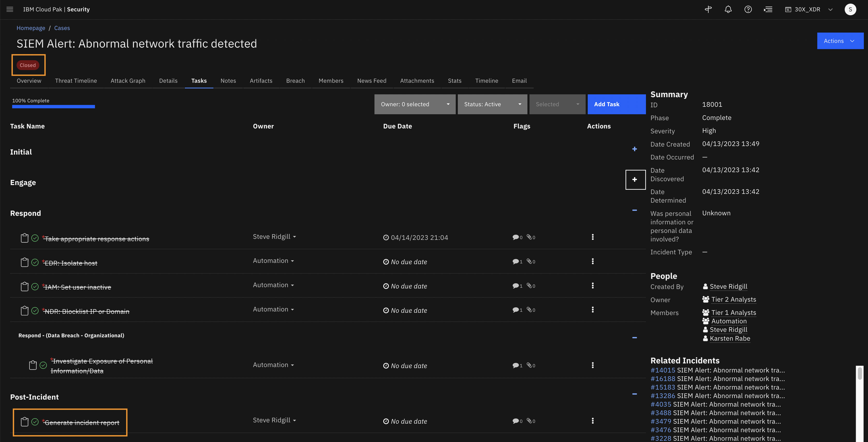Toggle completion check for Take appropriate response actions
Screen dimensions: 868x442
35,238
